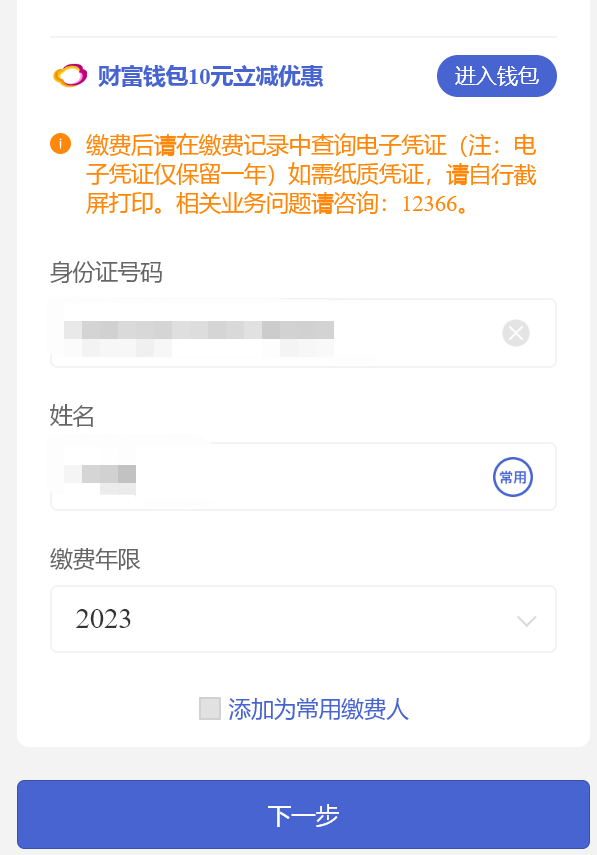Enable the 添加为常用缴费人 checkbox

tap(210, 708)
